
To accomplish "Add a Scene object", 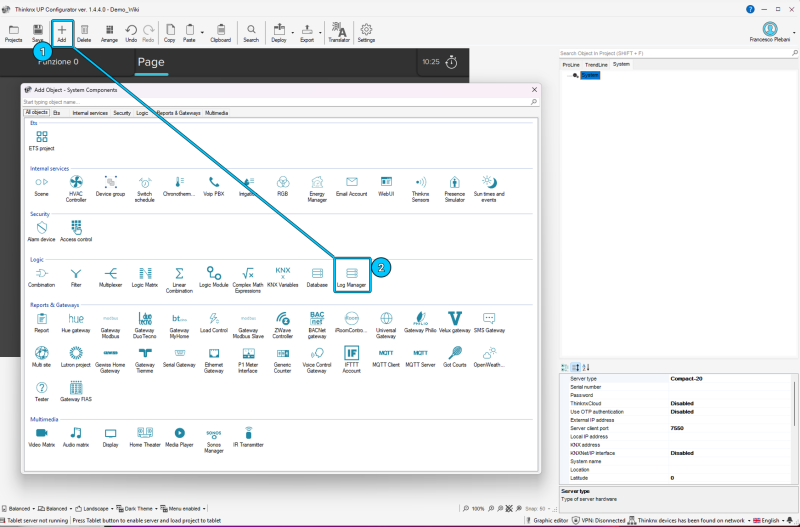I will [41, 186].
